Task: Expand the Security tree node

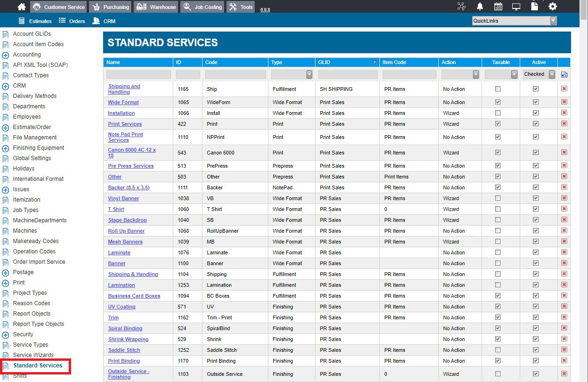Action: (6, 334)
